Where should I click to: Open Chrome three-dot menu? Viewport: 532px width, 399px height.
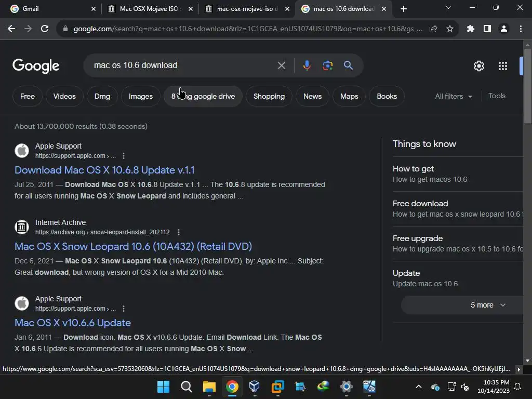click(x=521, y=29)
